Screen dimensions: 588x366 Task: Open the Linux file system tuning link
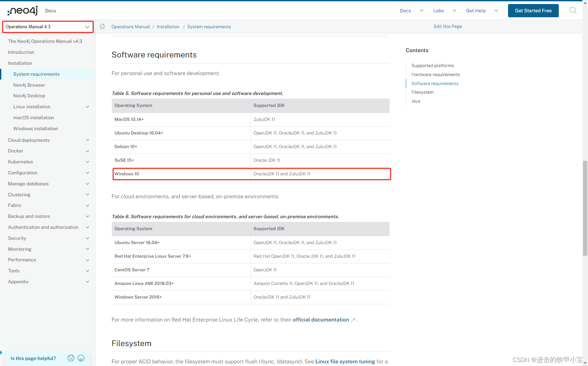click(x=345, y=361)
